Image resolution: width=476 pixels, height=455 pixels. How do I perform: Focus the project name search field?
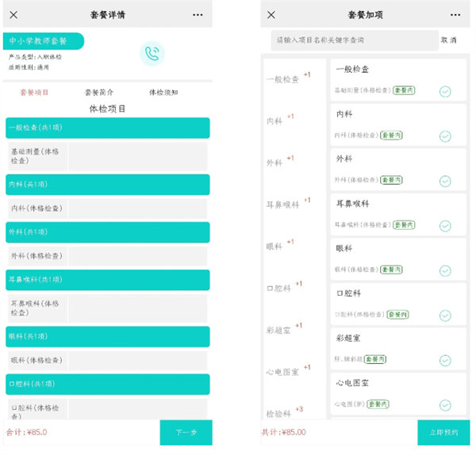(353, 40)
